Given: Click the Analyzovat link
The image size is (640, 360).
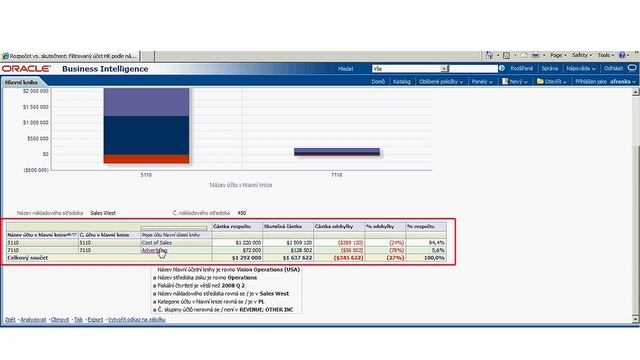Looking at the screenshot, I should 33,320.
